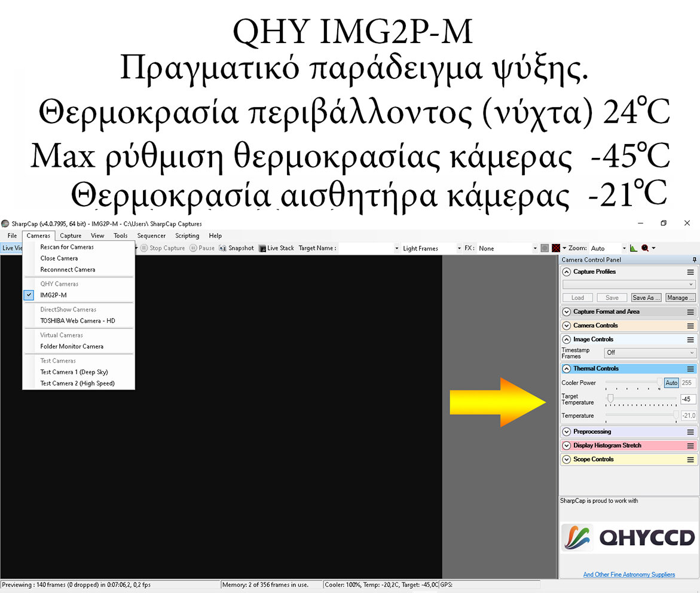Click the red reticle overlay icon

[x=556, y=248]
